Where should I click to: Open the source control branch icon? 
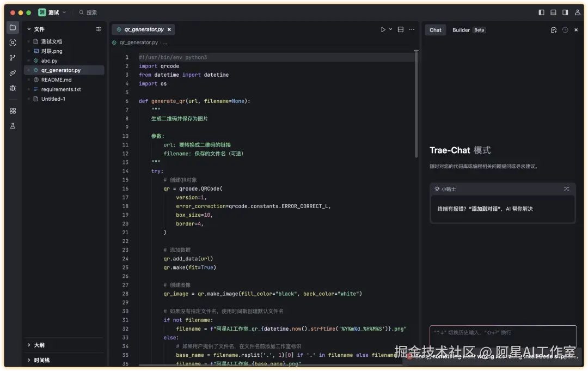[x=13, y=58]
